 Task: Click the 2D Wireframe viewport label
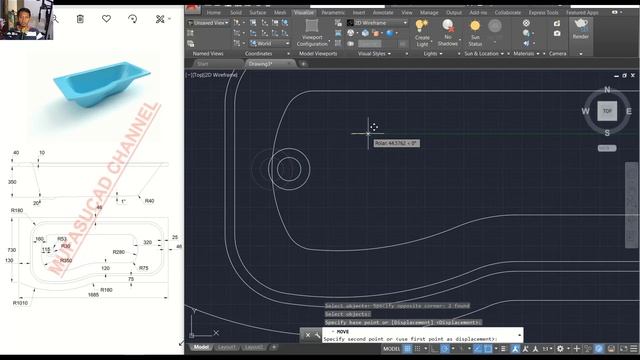point(220,75)
